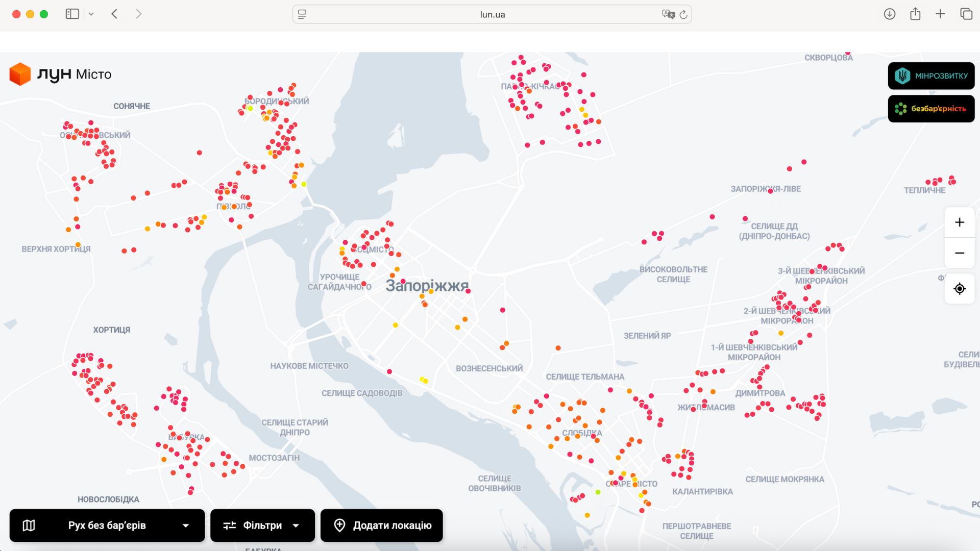Open the МІНРОЗВИТКУ partner link
This screenshot has height=551, width=980.
click(x=931, y=76)
